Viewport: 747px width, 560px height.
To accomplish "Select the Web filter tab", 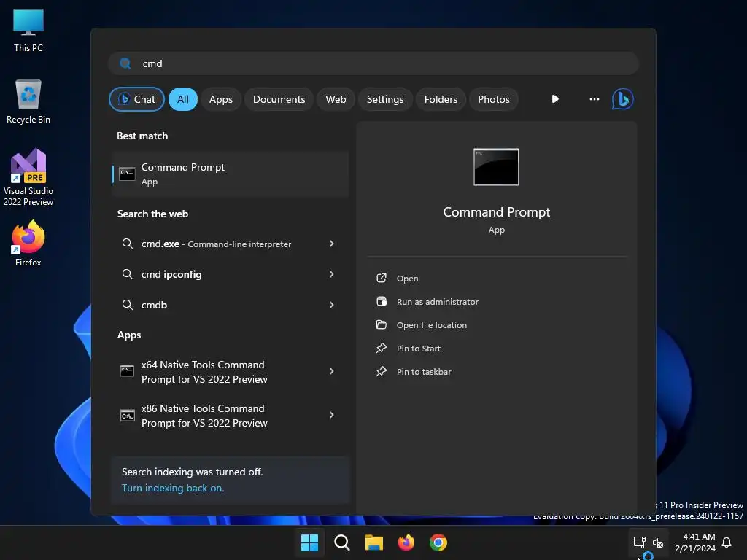I will click(x=336, y=99).
